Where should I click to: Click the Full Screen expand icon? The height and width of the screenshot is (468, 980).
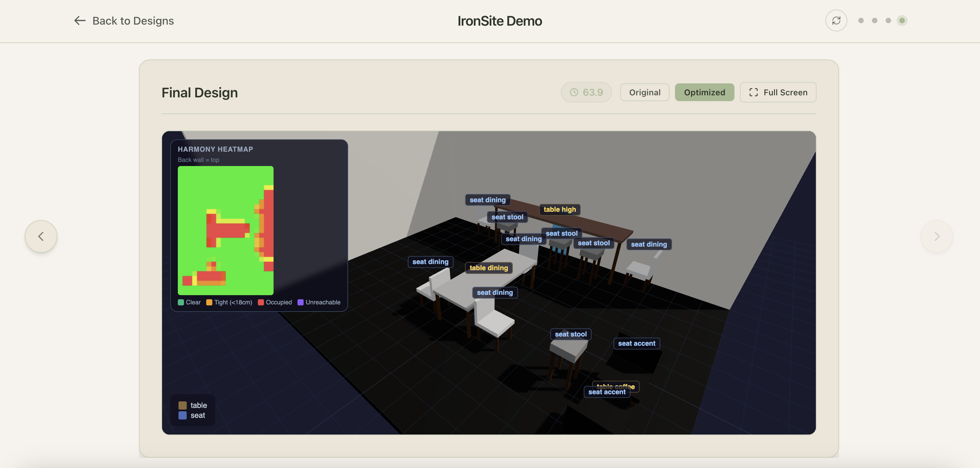click(753, 92)
